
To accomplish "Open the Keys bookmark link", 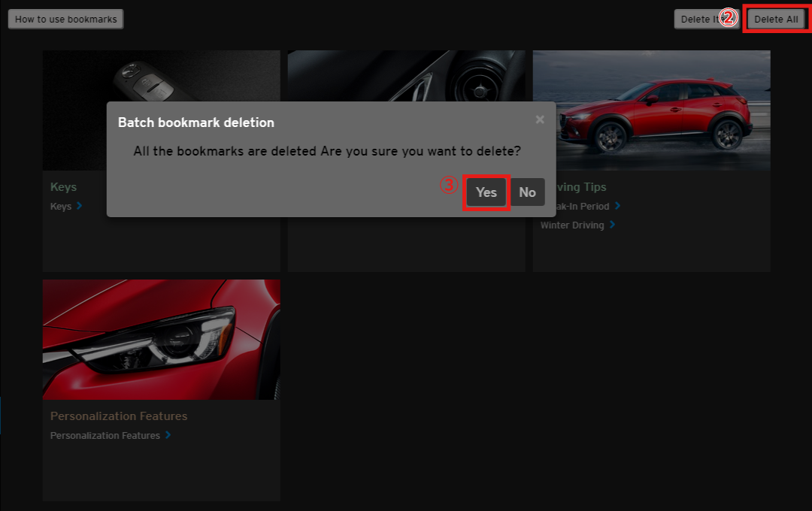I will [61, 206].
